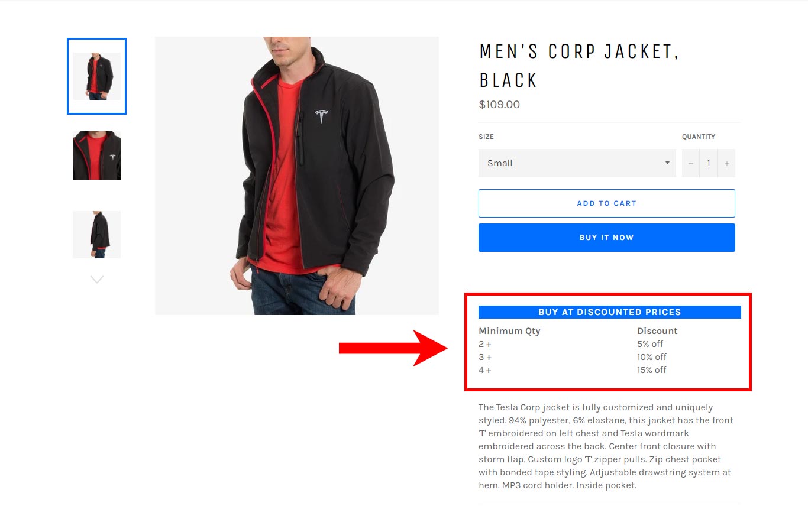Click the Minimum Qty column header

point(509,331)
